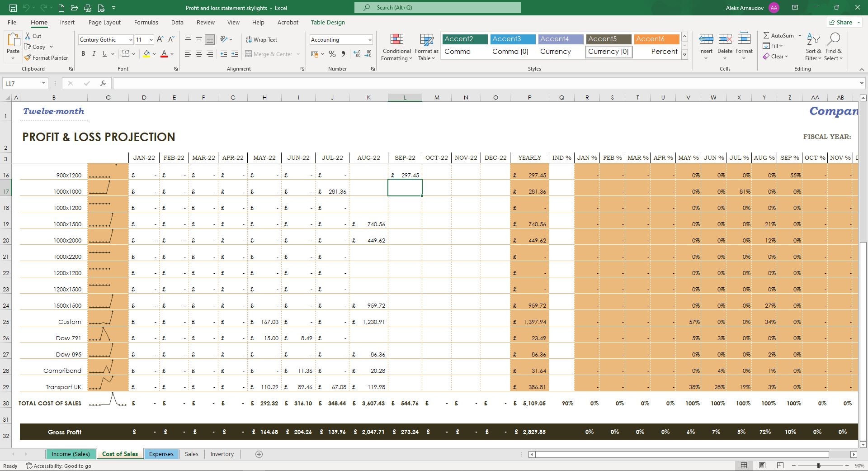Open the AutoSum function
Image resolution: width=868 pixels, height=471 pixels.
pos(779,35)
